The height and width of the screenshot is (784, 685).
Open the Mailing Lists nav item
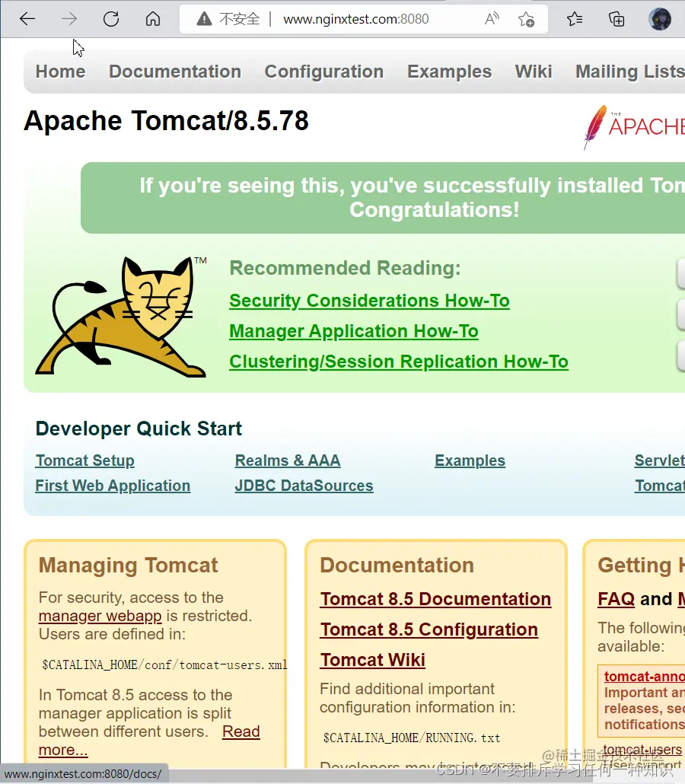[x=630, y=72]
